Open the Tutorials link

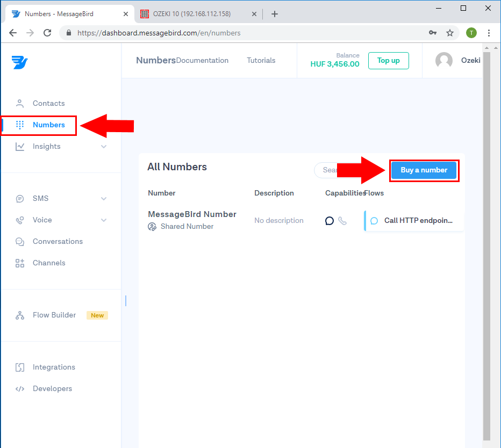point(261,61)
